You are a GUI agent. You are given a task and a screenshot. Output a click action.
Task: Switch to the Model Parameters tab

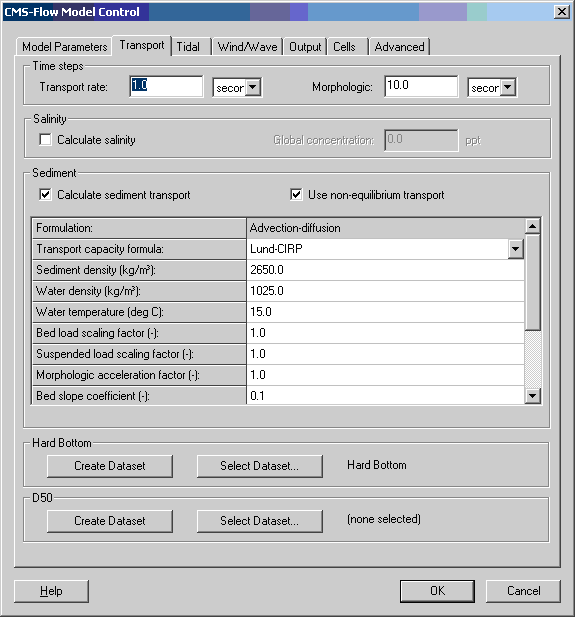tap(64, 47)
